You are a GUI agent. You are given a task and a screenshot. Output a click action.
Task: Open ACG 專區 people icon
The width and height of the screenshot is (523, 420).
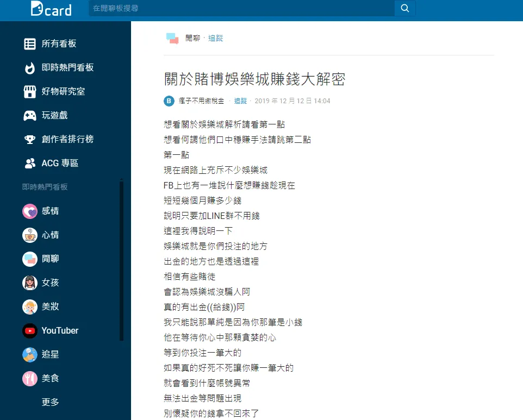pos(30,164)
